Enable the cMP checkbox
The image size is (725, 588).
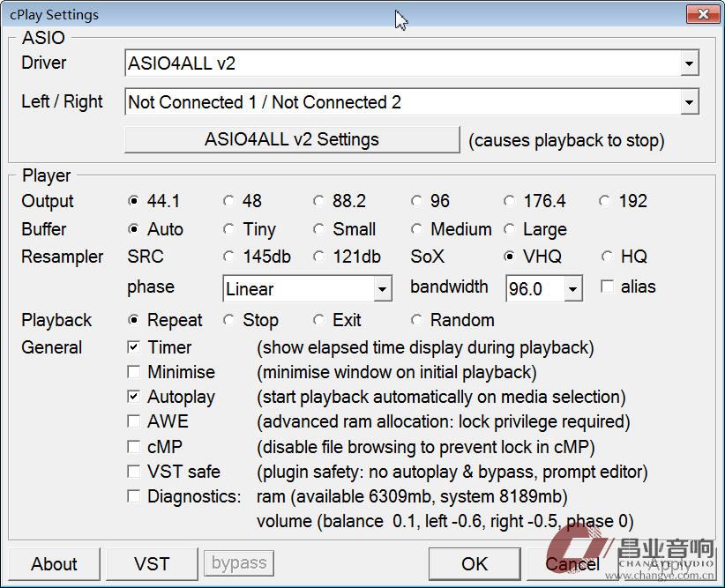[134, 447]
